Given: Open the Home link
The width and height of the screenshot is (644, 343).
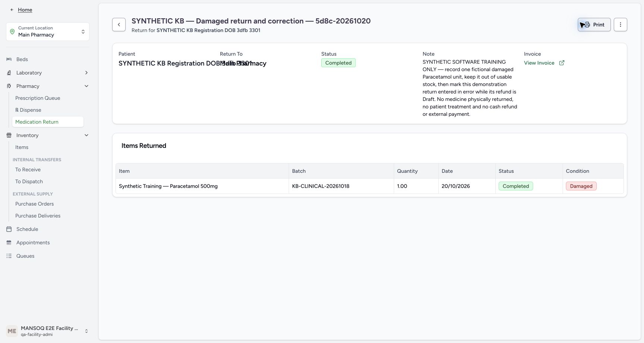Looking at the screenshot, I should point(25,10).
